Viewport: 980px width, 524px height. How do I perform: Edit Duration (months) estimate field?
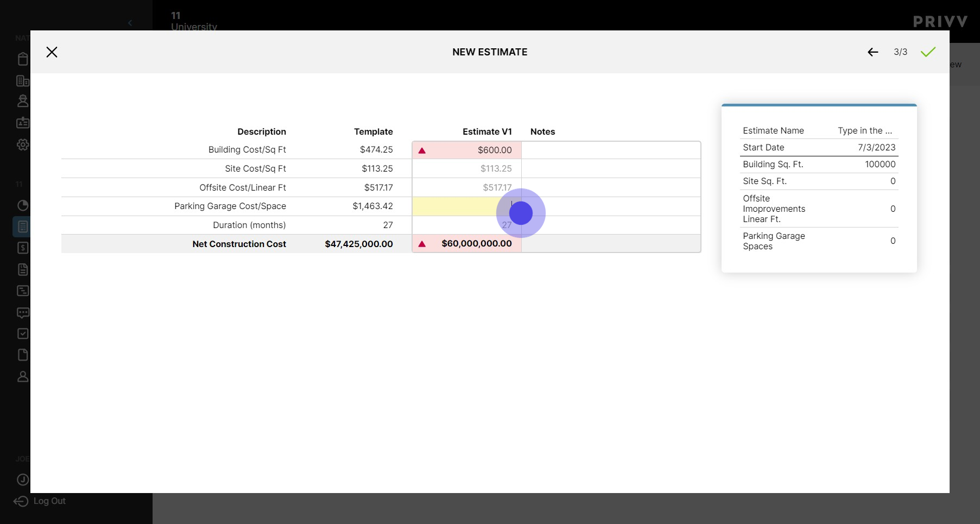click(467, 225)
